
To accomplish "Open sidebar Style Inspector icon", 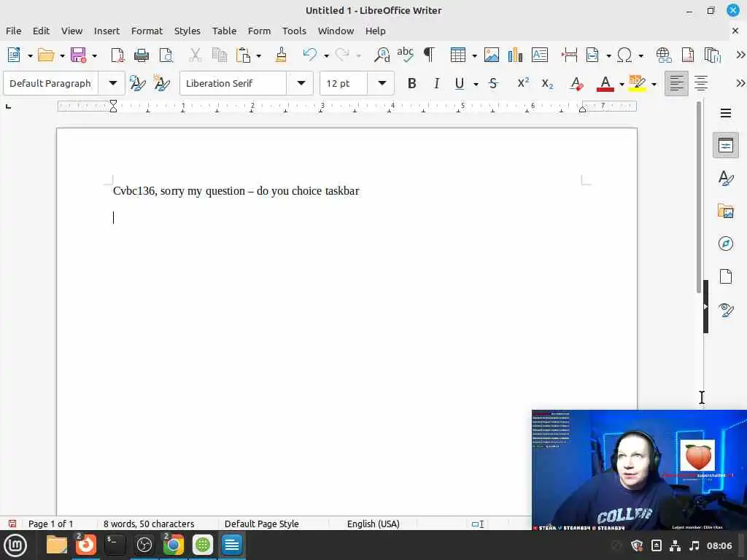I will (726, 310).
